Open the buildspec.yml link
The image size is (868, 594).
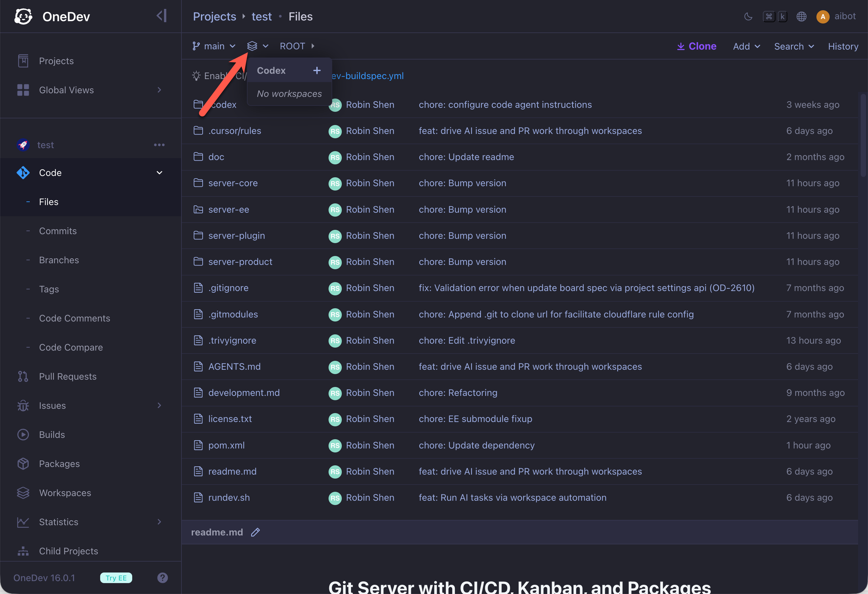[x=368, y=76]
